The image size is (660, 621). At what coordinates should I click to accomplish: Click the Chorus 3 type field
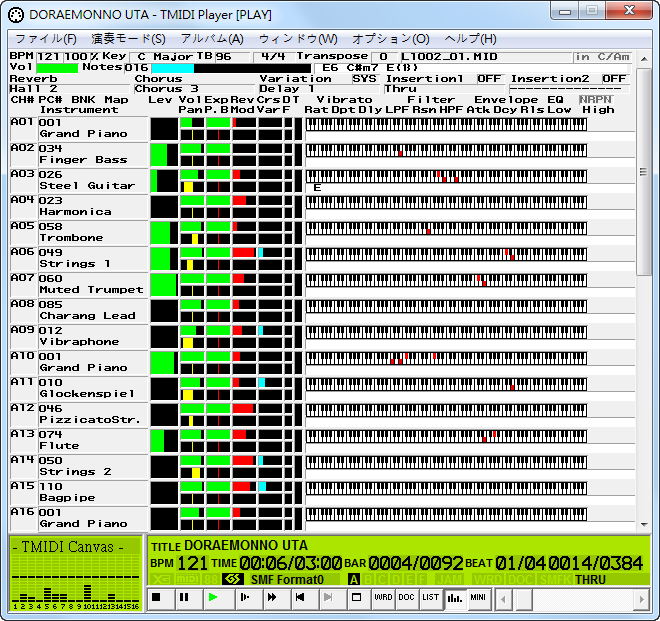[x=194, y=89]
